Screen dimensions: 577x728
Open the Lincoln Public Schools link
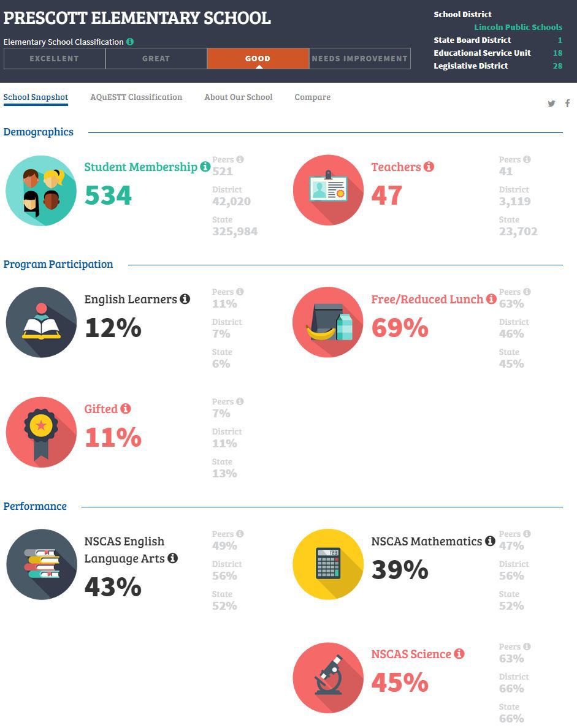(518, 27)
